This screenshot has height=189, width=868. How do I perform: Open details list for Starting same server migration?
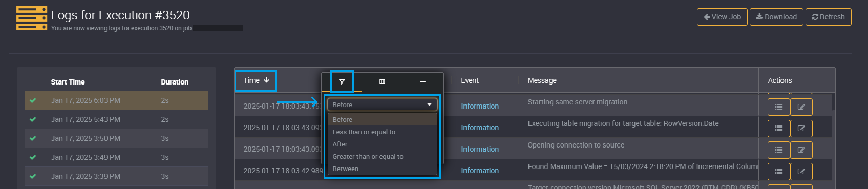pos(778,107)
